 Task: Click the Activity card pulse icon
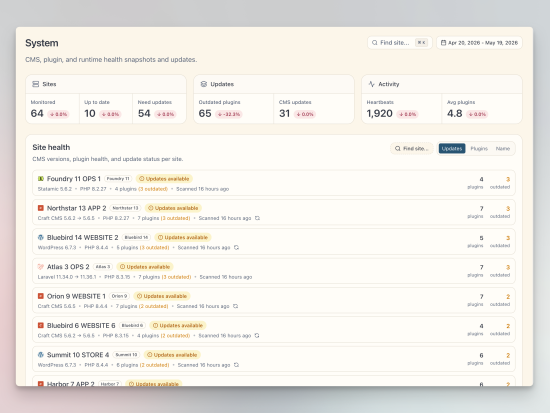[x=371, y=84]
